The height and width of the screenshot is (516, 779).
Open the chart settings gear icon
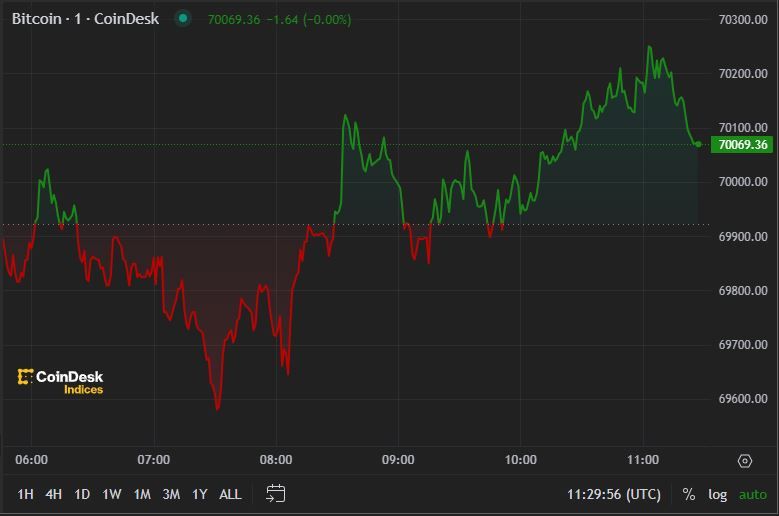point(744,461)
